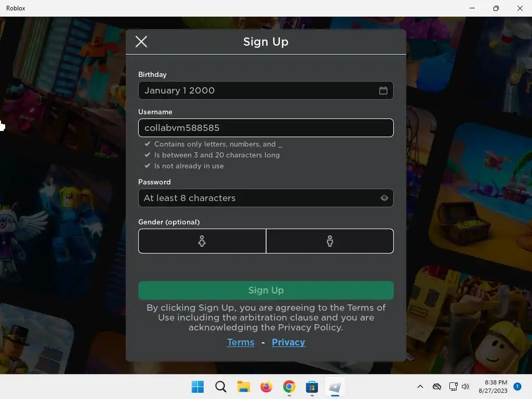The height and width of the screenshot is (399, 532).
Task: Click 'Is not already in use' text
Action: click(189, 166)
